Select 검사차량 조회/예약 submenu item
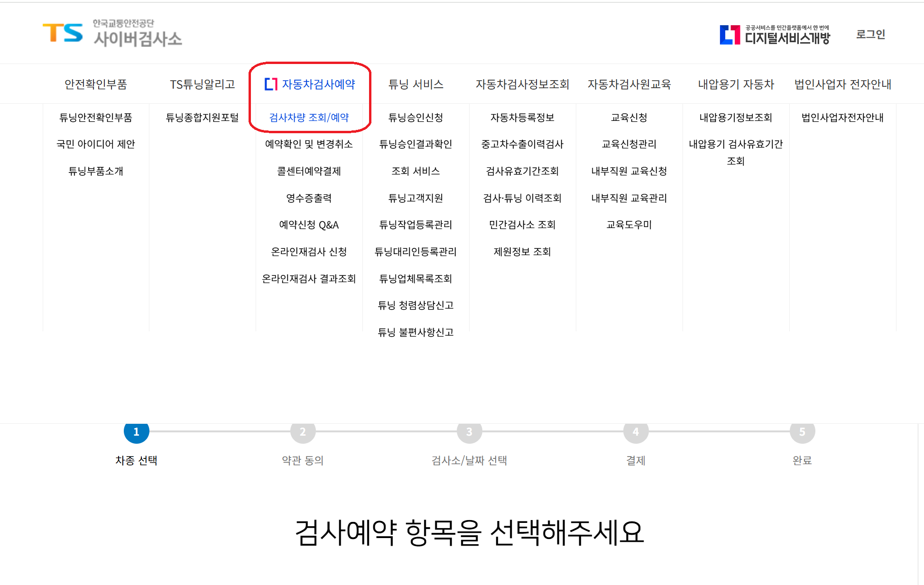This screenshot has width=924, height=585. click(x=309, y=118)
